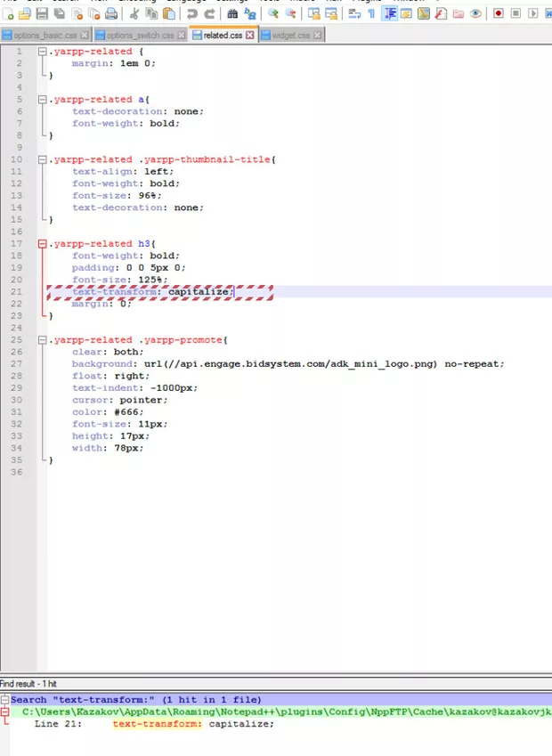This screenshot has height=756, width=552.
Task: Click the Search "text-transform:" result header
Action: click(136, 700)
